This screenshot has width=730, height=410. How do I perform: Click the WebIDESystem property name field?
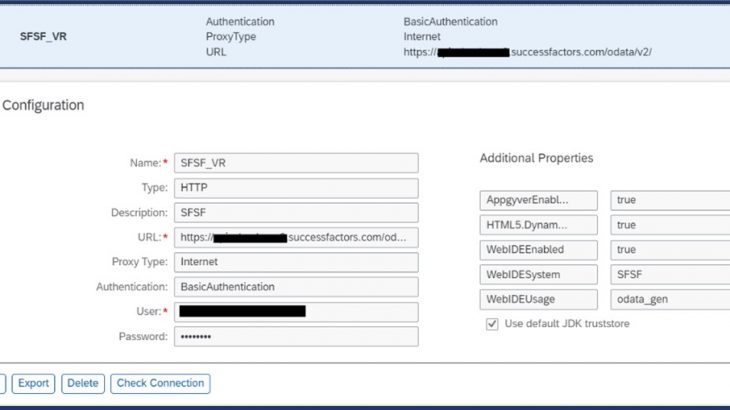click(539, 275)
